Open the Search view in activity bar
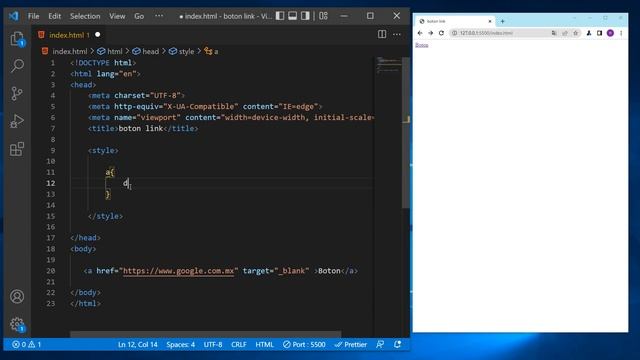 [17, 65]
